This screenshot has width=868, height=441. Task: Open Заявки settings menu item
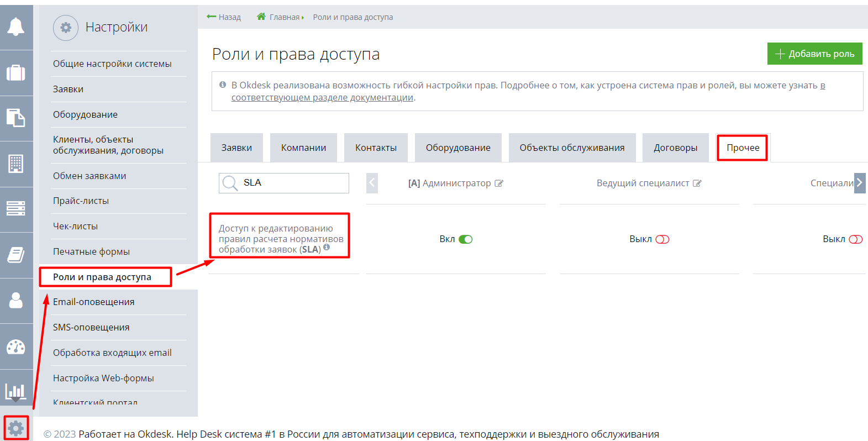(68, 89)
